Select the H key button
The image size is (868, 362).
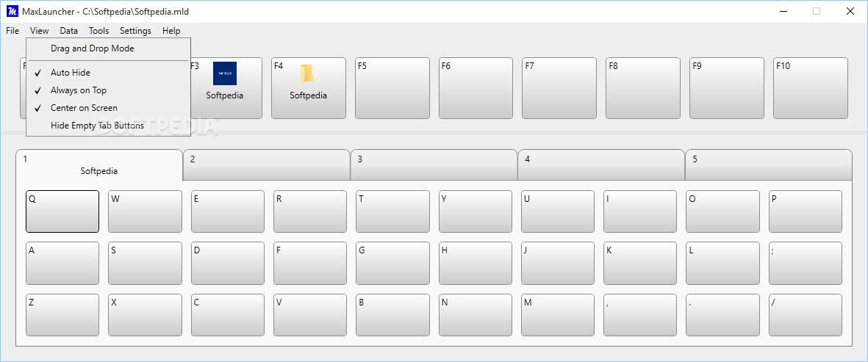coord(476,263)
